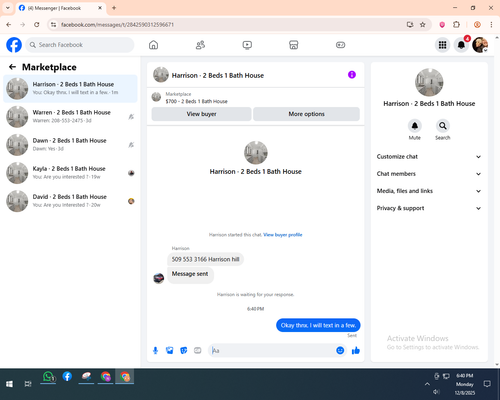Expand the Chat members section
The image size is (500, 400).
(429, 174)
